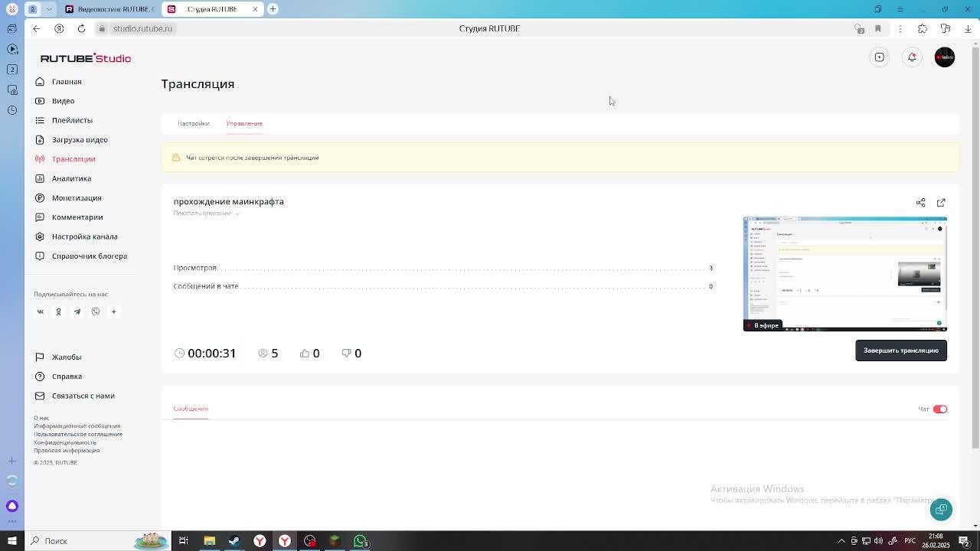Screen dimensions: 980x551
Task: Select the Управление tab
Action: [244, 123]
